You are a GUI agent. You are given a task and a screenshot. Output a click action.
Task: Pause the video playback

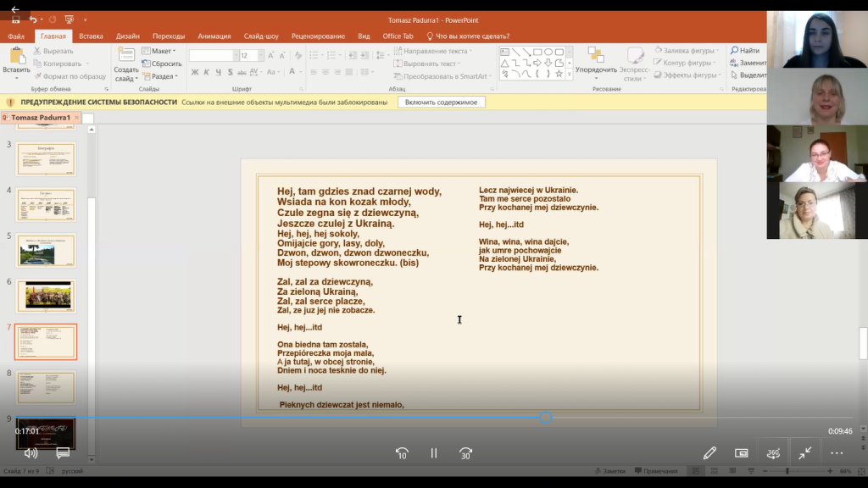(434, 453)
